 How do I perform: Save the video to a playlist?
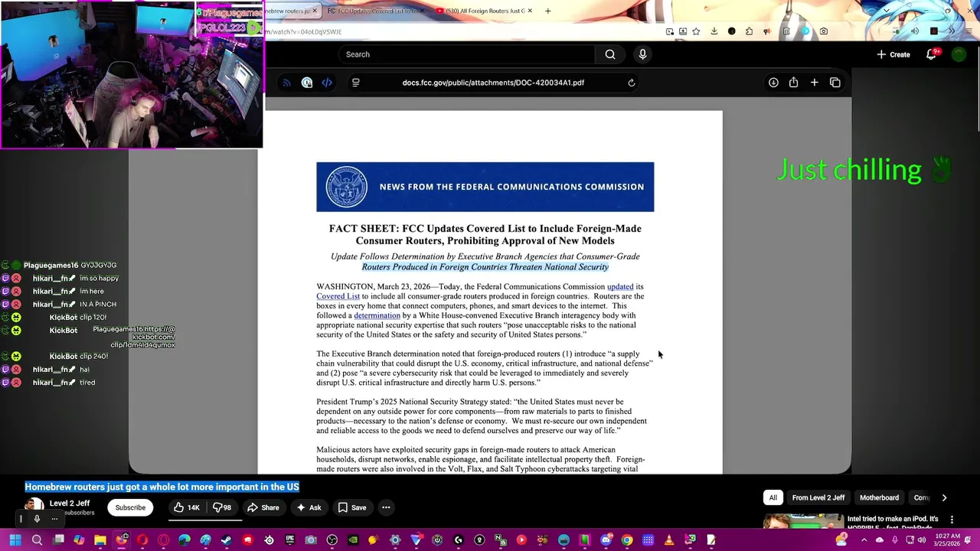352,507
